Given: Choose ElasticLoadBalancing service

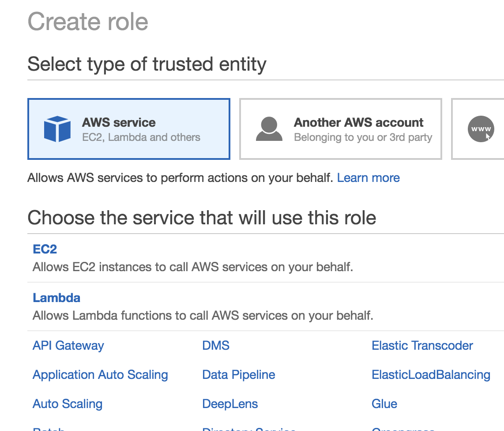Looking at the screenshot, I should pyautogui.click(x=431, y=374).
